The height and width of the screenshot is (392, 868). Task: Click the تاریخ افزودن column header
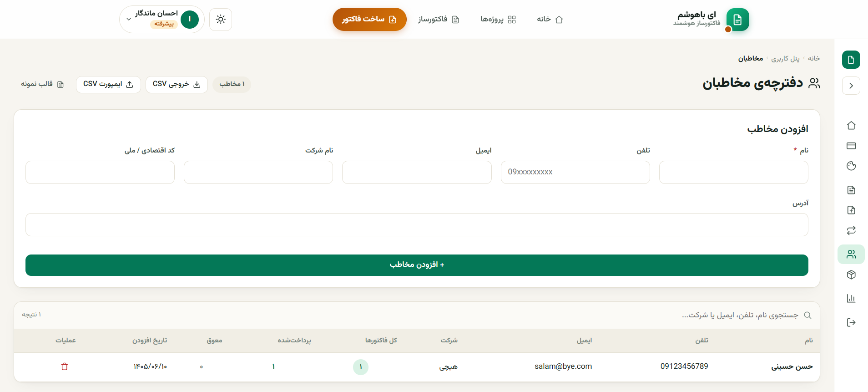pos(150,341)
